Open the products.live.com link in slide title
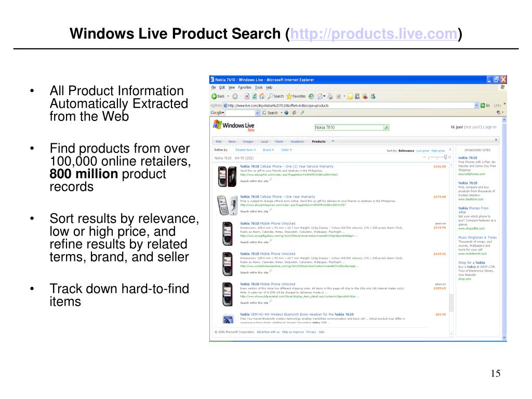The image size is (532, 399). (x=374, y=34)
